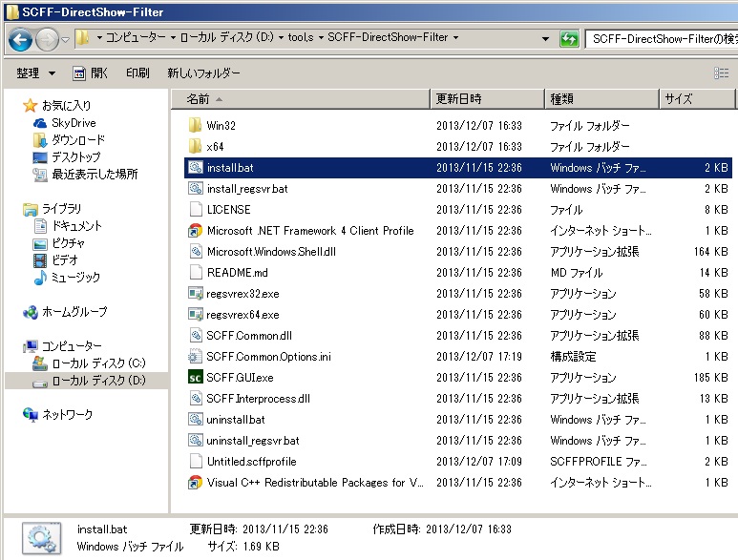Click the install.bat preview icon in details pane
This screenshot has height=560, width=738.
(x=41, y=538)
